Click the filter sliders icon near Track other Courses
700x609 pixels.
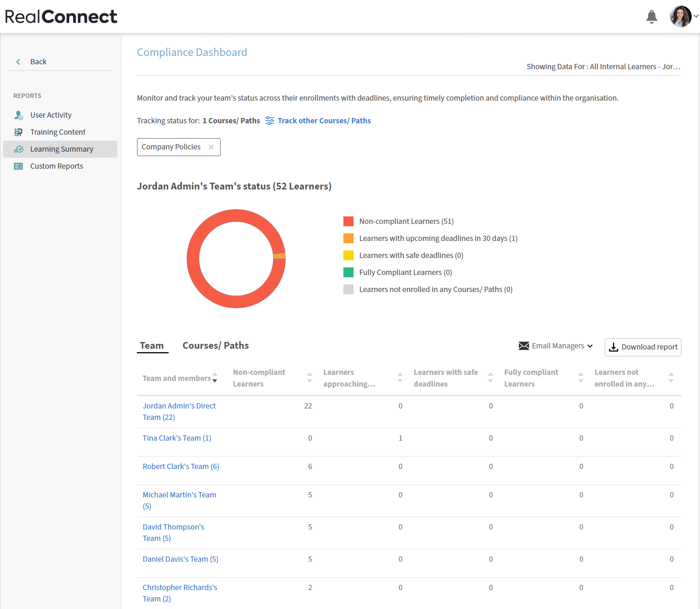[270, 121]
